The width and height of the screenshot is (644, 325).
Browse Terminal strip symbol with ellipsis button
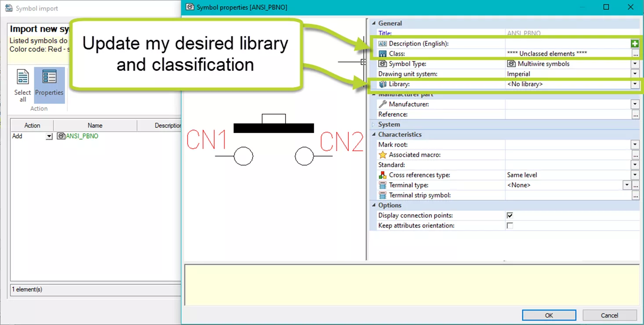pos(635,195)
